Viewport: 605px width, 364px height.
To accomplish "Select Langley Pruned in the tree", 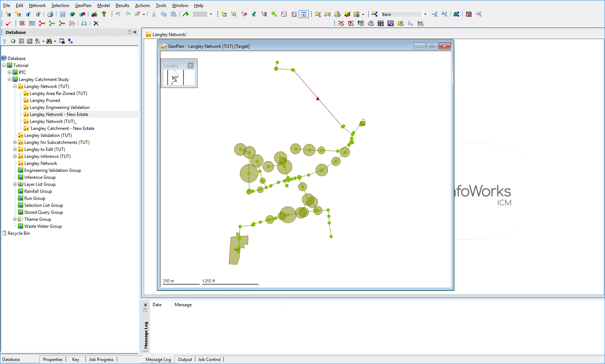I will point(45,100).
